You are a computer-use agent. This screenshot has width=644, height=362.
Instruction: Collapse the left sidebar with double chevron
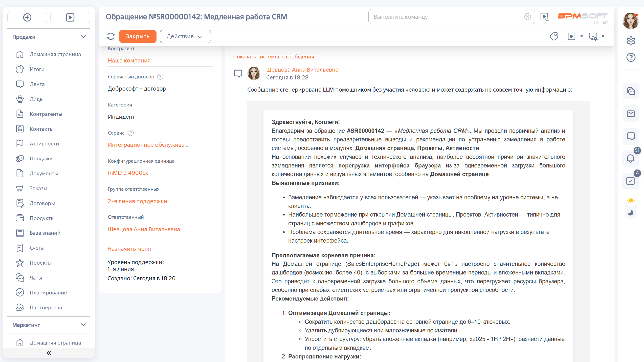coord(49,353)
